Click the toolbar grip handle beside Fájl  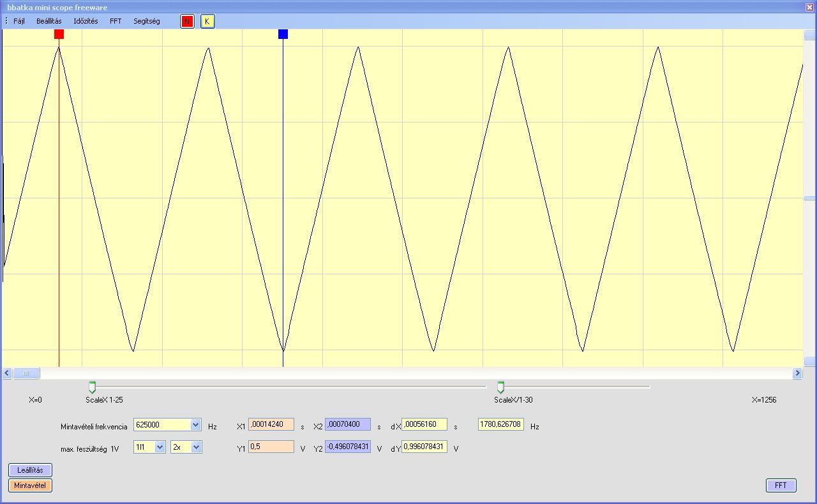tap(6, 21)
